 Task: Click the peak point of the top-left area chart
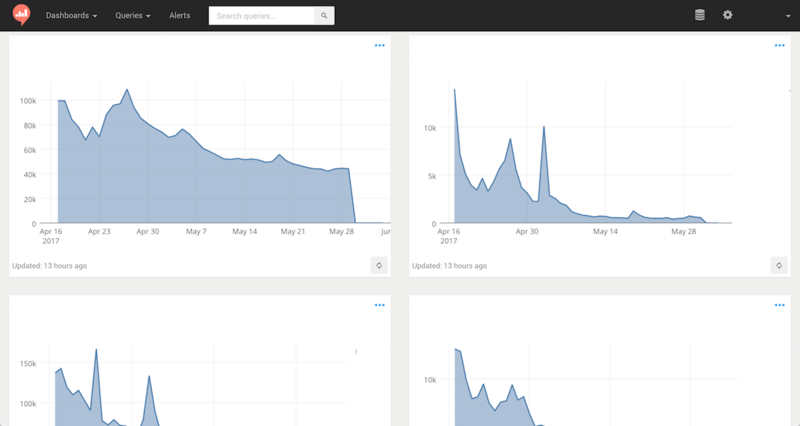tap(127, 90)
